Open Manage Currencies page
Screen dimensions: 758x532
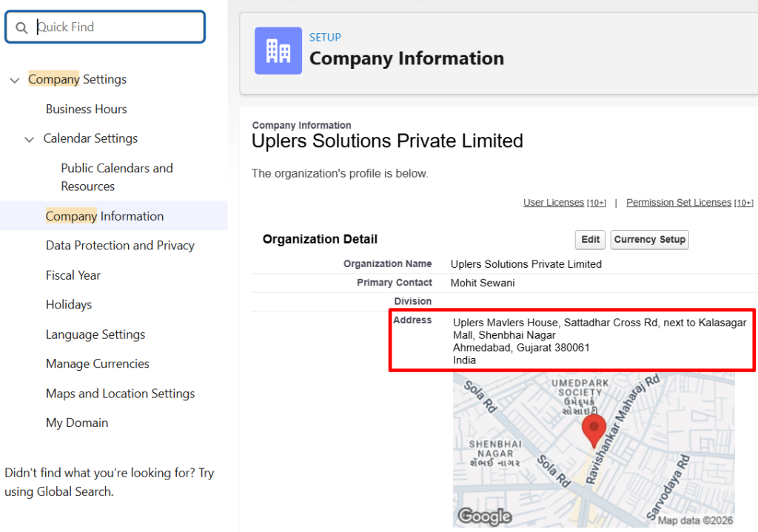point(97,364)
